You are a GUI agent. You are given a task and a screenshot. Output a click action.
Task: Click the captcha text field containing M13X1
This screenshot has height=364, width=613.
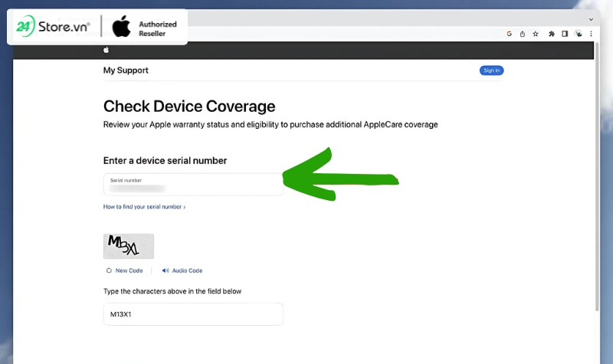193,314
